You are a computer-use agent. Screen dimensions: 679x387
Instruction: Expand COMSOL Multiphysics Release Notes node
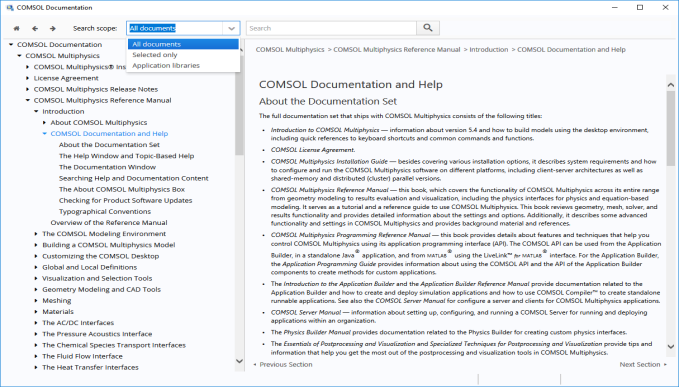click(28, 89)
